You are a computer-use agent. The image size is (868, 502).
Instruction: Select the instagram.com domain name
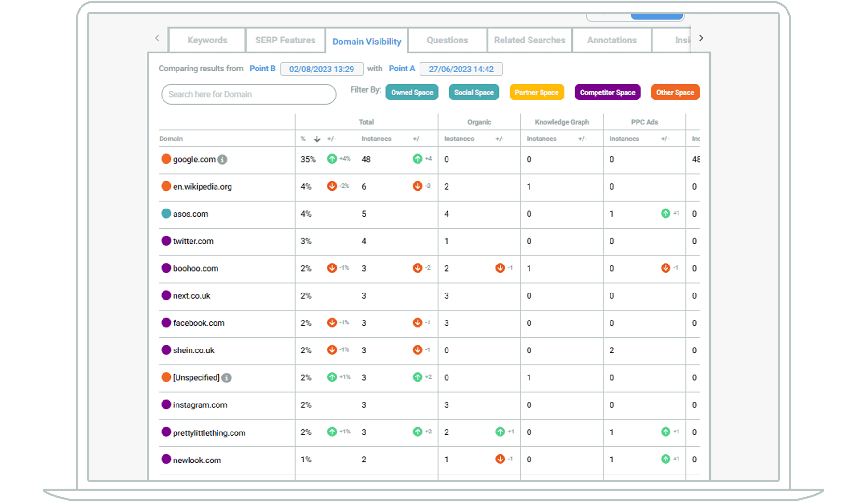(200, 405)
